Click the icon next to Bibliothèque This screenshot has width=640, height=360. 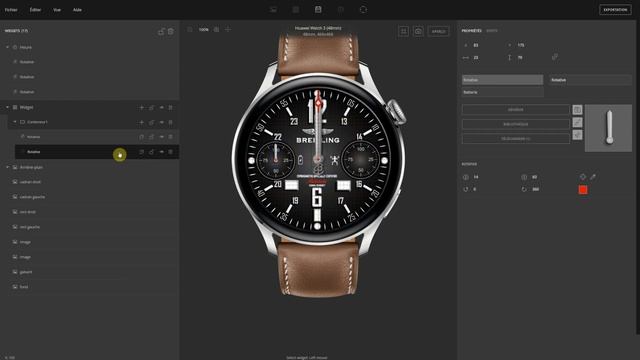click(x=577, y=122)
